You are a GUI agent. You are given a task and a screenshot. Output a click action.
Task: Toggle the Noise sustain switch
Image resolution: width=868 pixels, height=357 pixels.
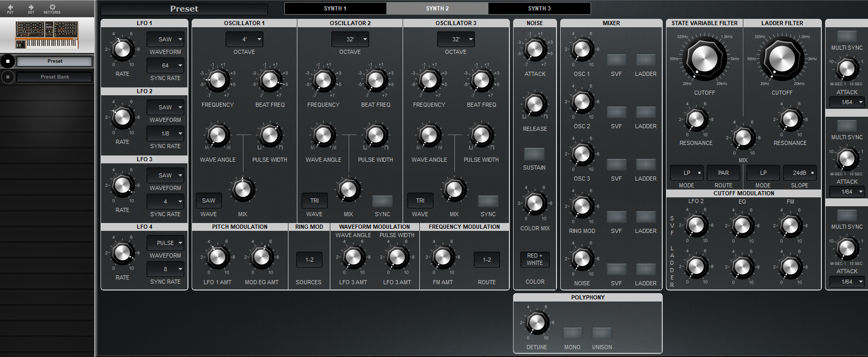pos(534,154)
